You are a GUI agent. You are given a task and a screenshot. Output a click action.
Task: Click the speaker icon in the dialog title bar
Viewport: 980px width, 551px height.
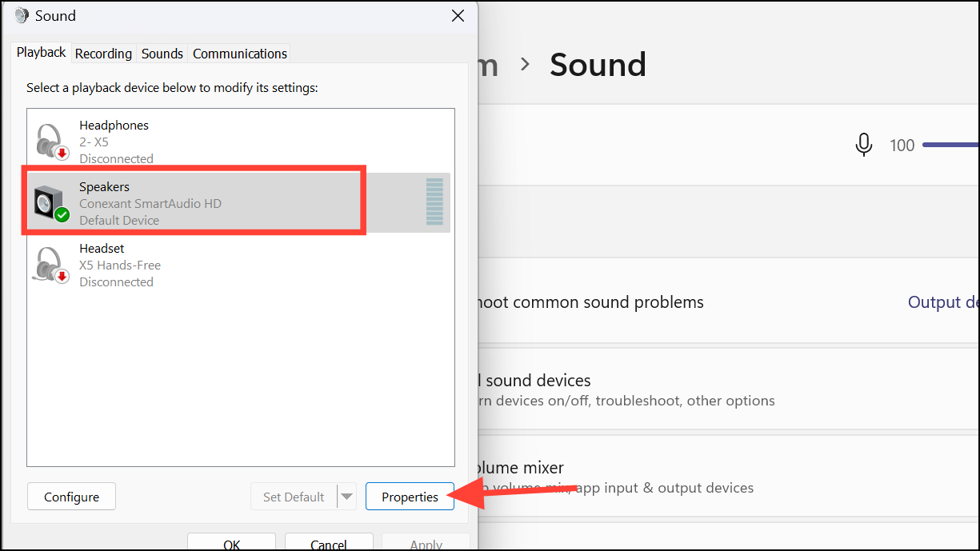(x=20, y=14)
